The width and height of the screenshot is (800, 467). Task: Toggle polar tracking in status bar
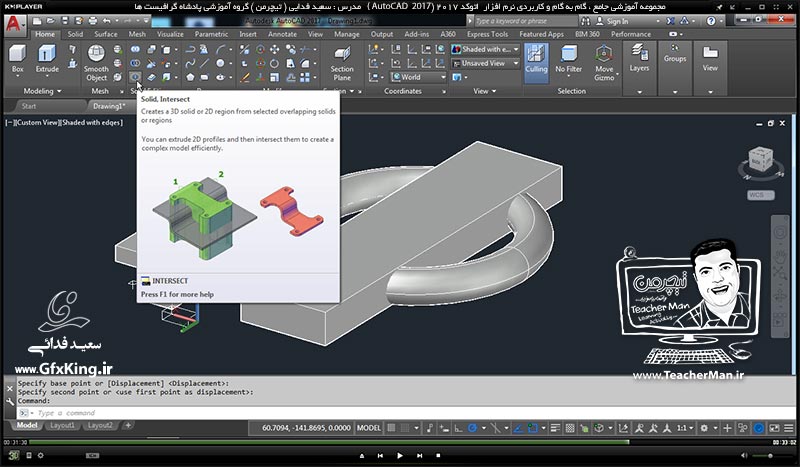tap(472, 428)
